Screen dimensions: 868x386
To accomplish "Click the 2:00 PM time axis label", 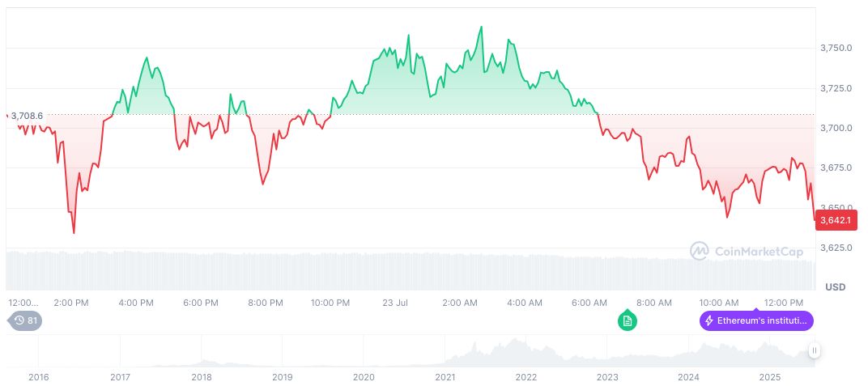I will [70, 303].
